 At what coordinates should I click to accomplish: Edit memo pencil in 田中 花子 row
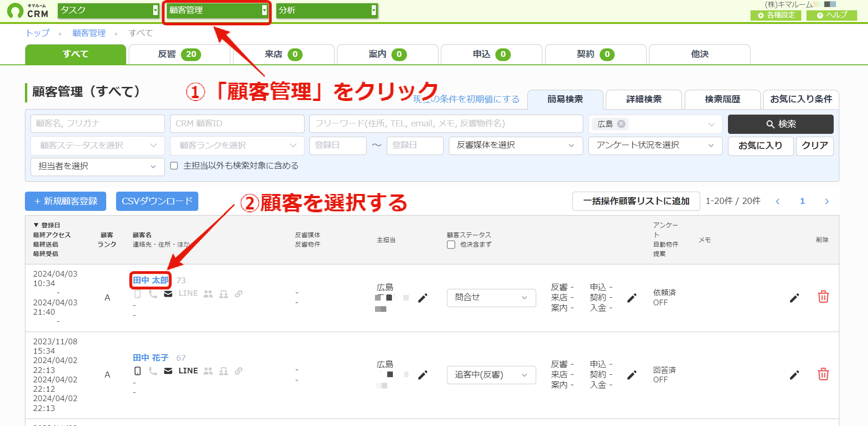pyautogui.click(x=794, y=375)
